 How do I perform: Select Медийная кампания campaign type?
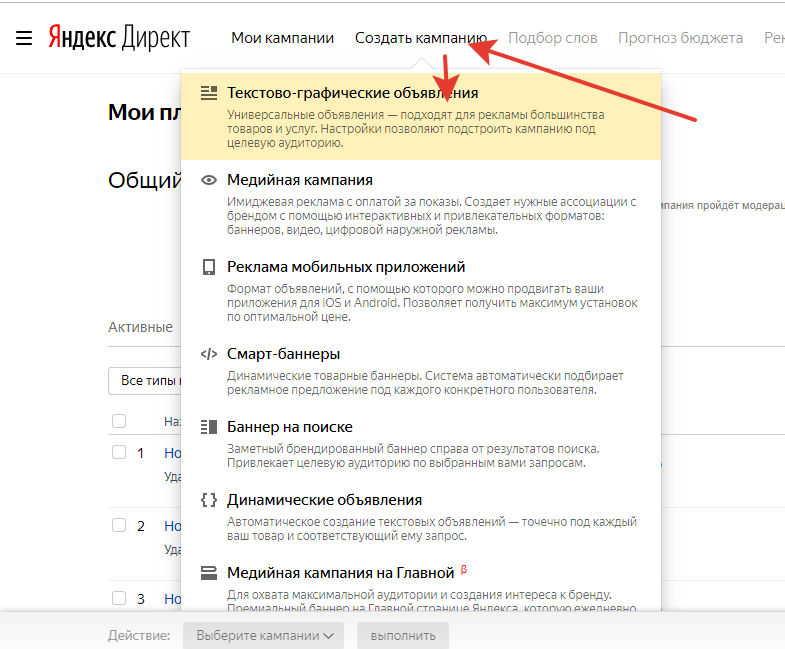(421, 203)
